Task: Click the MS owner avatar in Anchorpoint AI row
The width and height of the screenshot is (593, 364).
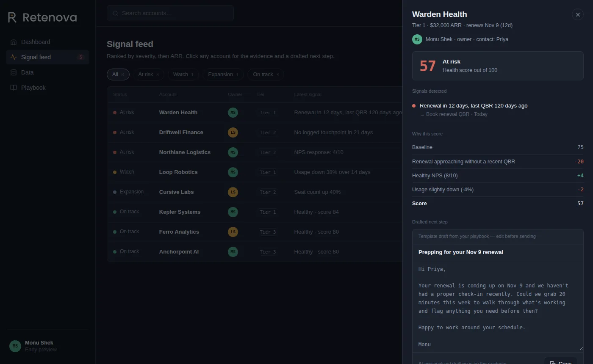Action: [x=233, y=252]
